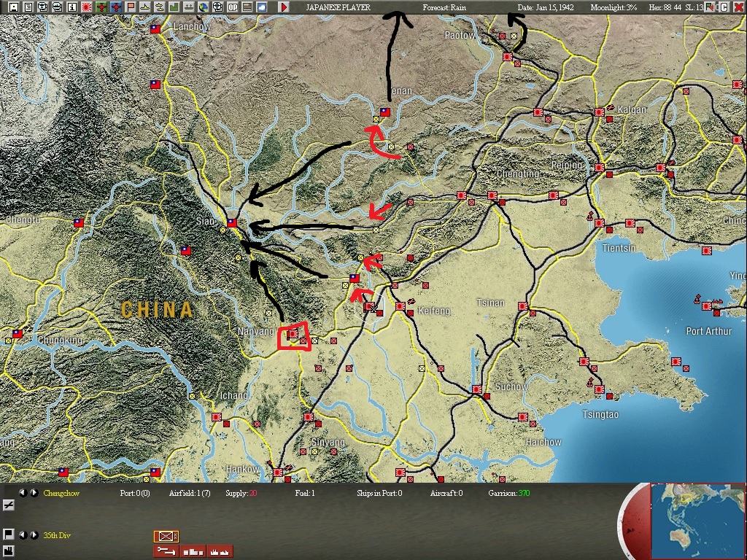The width and height of the screenshot is (747, 560).
Task: Click the red plane on green background icon
Action: click(101, 7)
